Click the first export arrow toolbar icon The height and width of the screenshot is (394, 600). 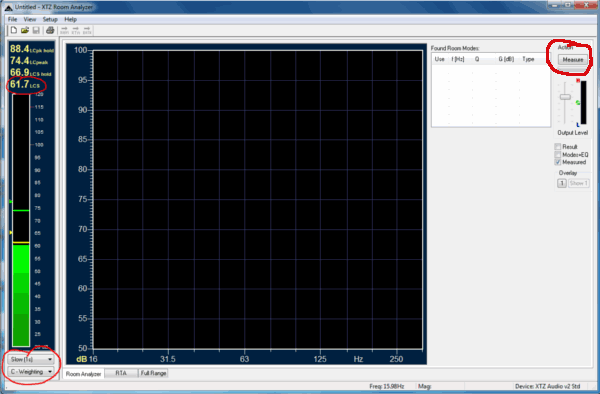click(x=64, y=30)
